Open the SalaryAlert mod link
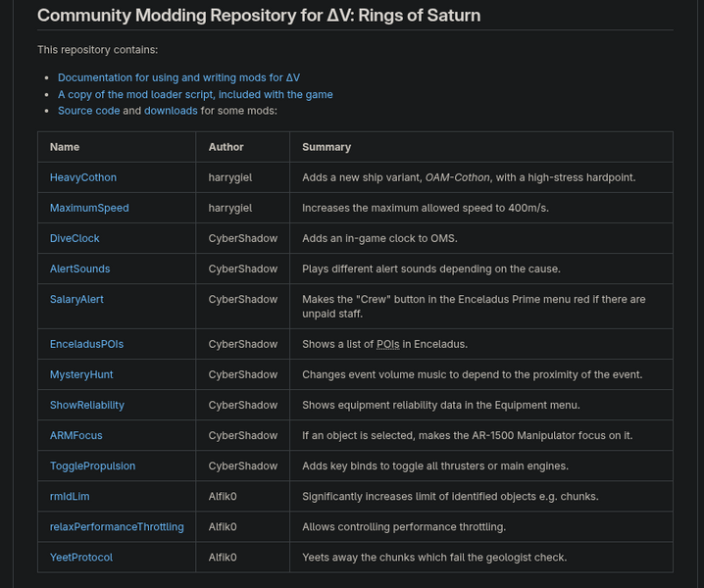The height and width of the screenshot is (588, 704). (x=76, y=299)
